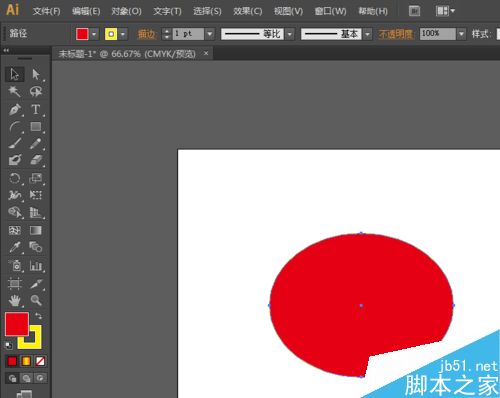The height and width of the screenshot is (398, 500).
Task: Select the Selection tool (black arrow)
Action: tap(15, 74)
